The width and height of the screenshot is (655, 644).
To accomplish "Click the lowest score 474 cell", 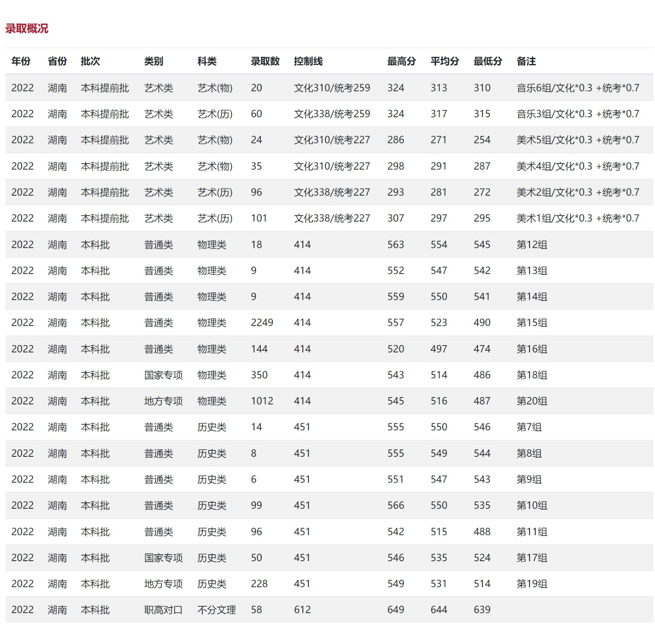I will pos(482,349).
